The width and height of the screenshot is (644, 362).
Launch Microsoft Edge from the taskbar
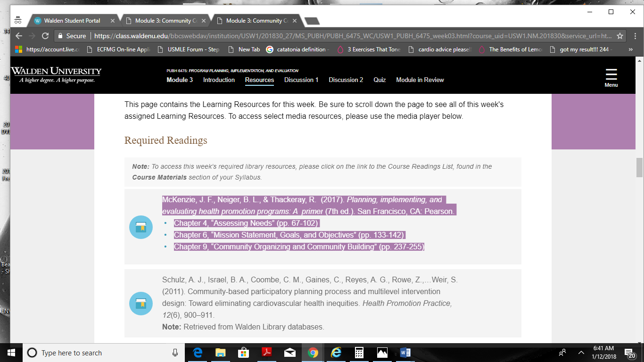(x=198, y=353)
